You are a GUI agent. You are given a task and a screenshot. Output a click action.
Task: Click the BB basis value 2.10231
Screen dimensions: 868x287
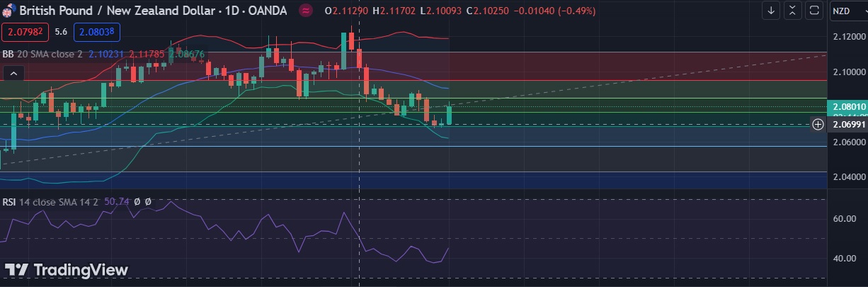(x=106, y=53)
